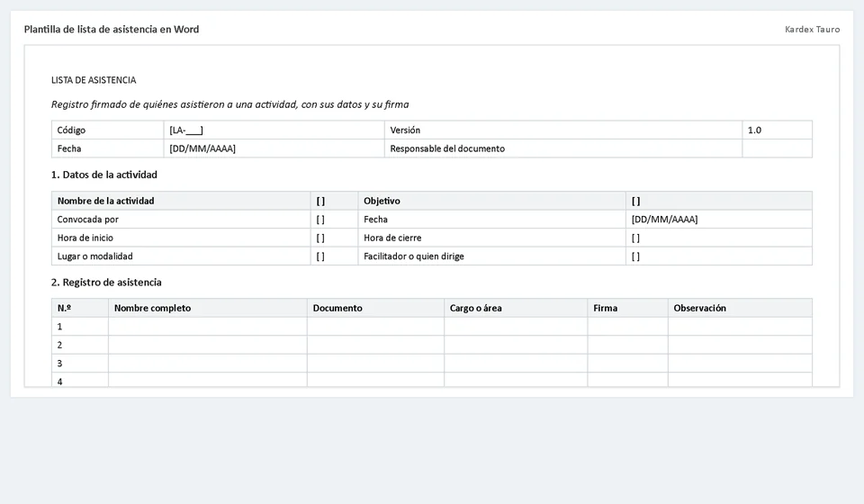Click the 'N.º' column header
Screen dimensions: 864x504
(80, 308)
